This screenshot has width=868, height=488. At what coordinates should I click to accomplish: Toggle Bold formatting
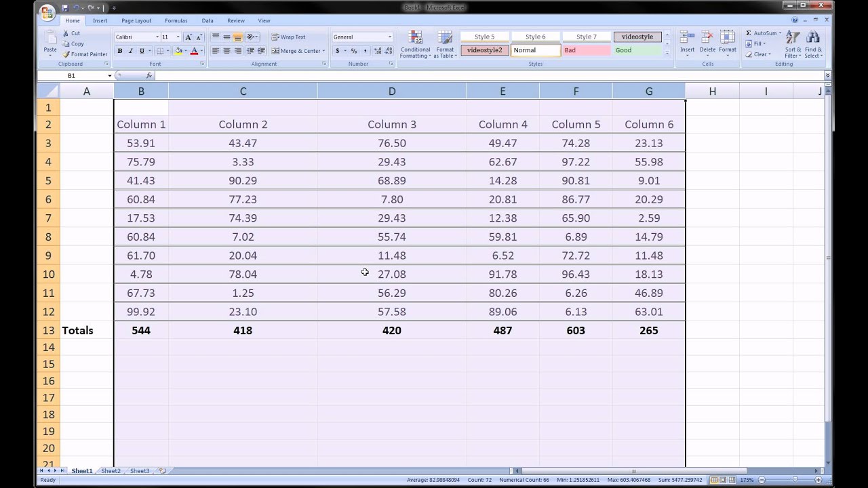[120, 51]
